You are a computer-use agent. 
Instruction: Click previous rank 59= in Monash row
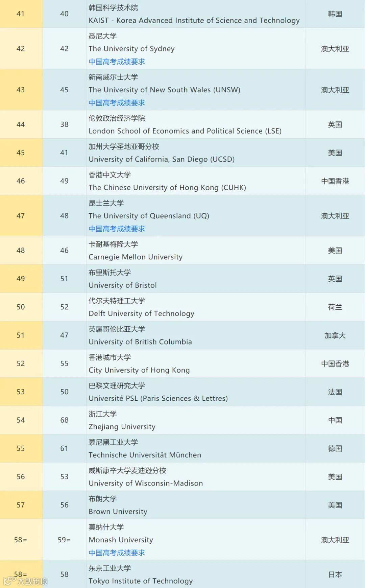pyautogui.click(x=64, y=540)
